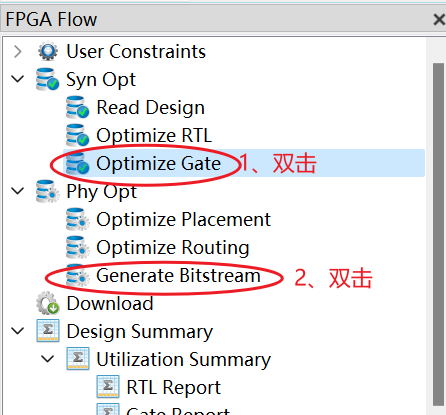Close the FPGA Flow panel

click(439, 19)
